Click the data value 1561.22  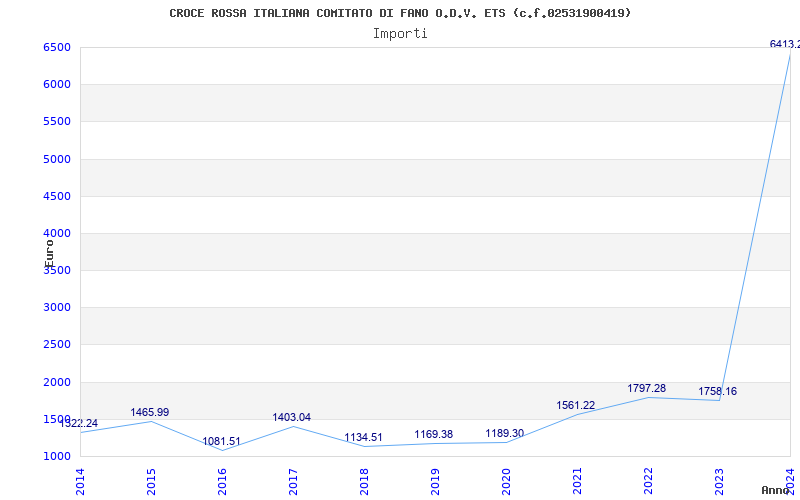pyautogui.click(x=576, y=406)
